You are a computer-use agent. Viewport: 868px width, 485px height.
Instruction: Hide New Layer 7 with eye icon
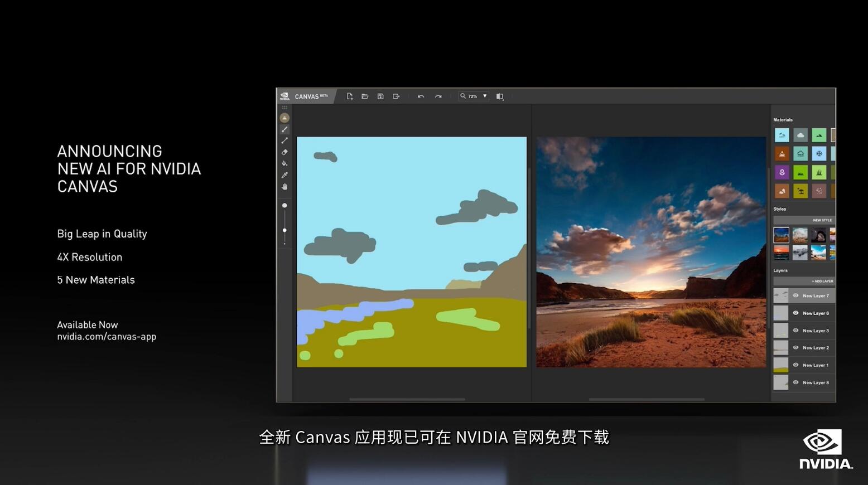coord(795,295)
